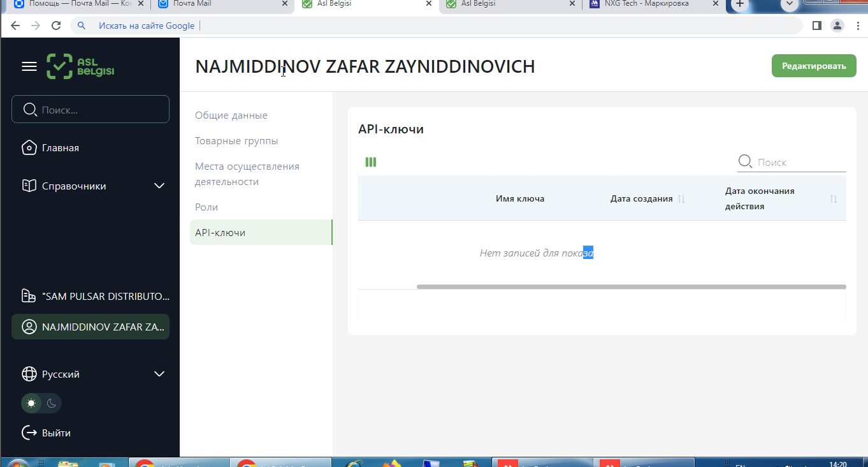
Task: Open the Места осуществления деятельности section
Action: pos(247,174)
